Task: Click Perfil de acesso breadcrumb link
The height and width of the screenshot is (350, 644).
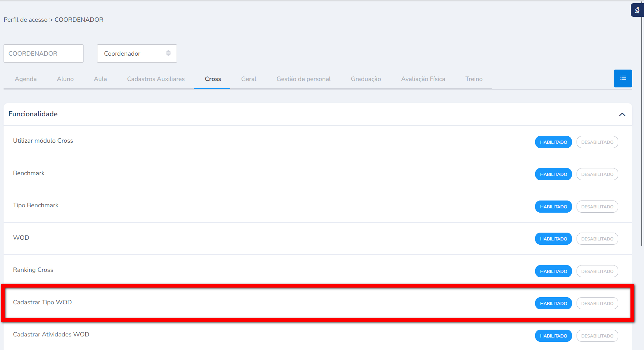Action: click(25, 20)
